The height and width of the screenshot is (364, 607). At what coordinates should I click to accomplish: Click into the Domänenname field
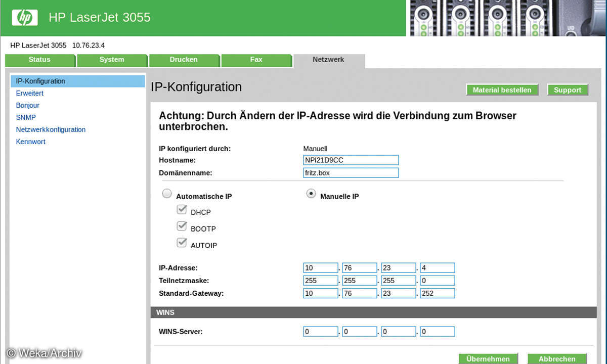pyautogui.click(x=351, y=173)
